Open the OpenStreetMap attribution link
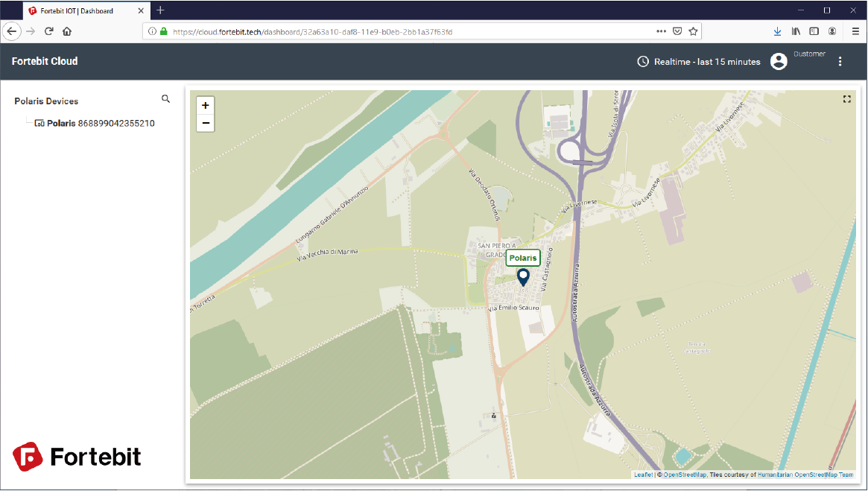868x491 pixels. click(x=685, y=475)
